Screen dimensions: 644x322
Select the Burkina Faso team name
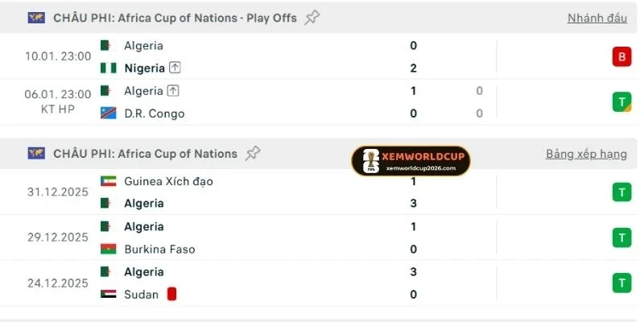(x=159, y=249)
